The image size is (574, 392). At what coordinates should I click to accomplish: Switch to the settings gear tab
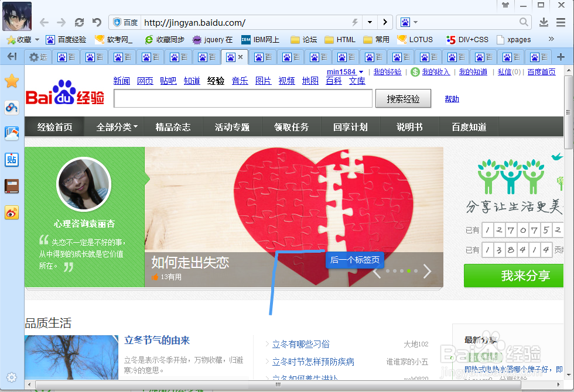point(38,57)
